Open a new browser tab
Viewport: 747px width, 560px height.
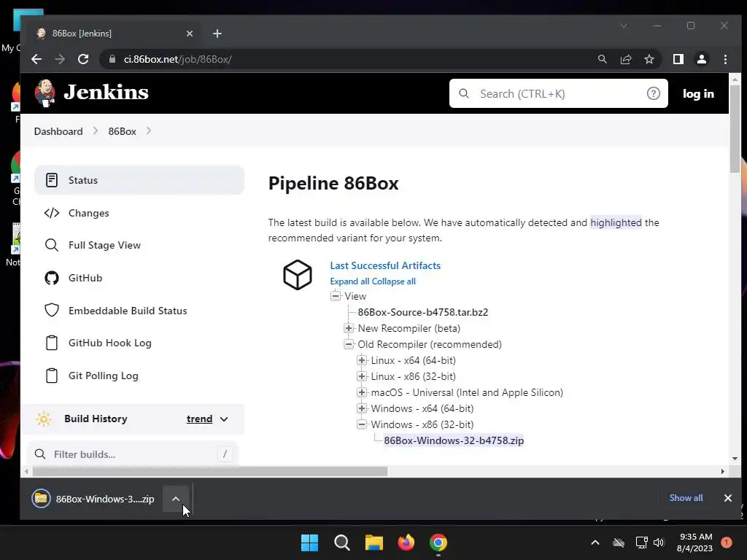217,34
